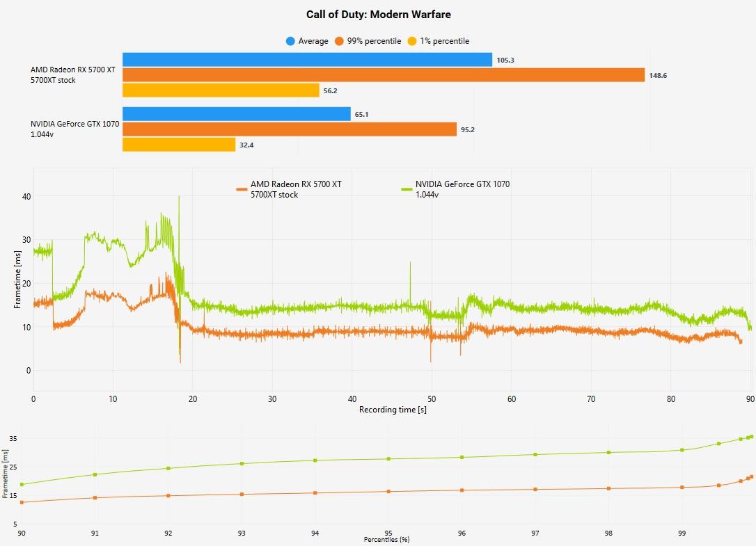
Task: Click the Frametime [ms] axis title of the line graph
Action: pyautogui.click(x=17, y=280)
